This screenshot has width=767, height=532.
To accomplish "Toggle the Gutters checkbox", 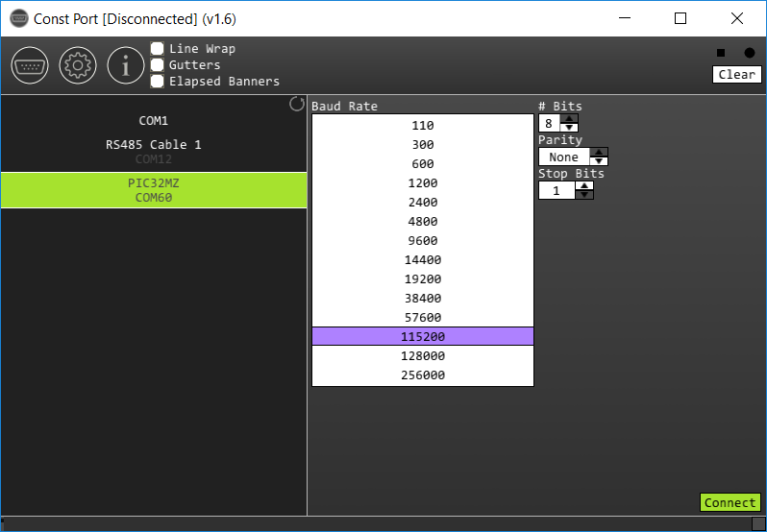I will 157,64.
